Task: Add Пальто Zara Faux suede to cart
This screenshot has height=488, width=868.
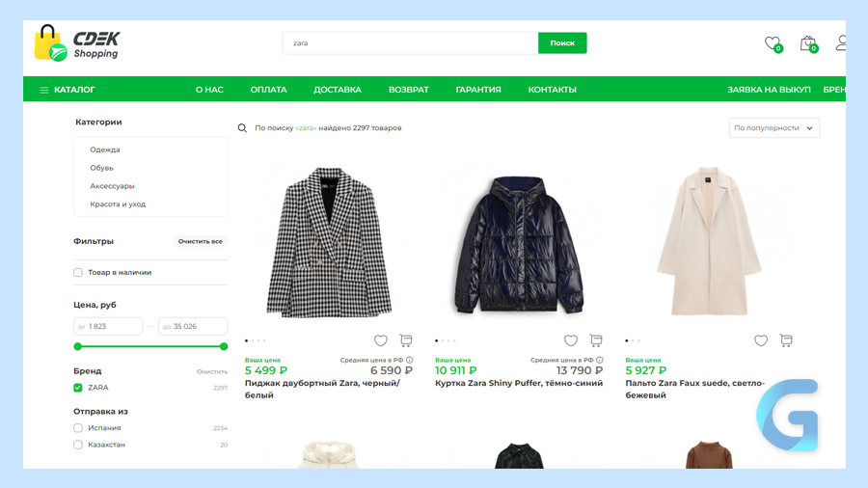Action: click(x=786, y=340)
